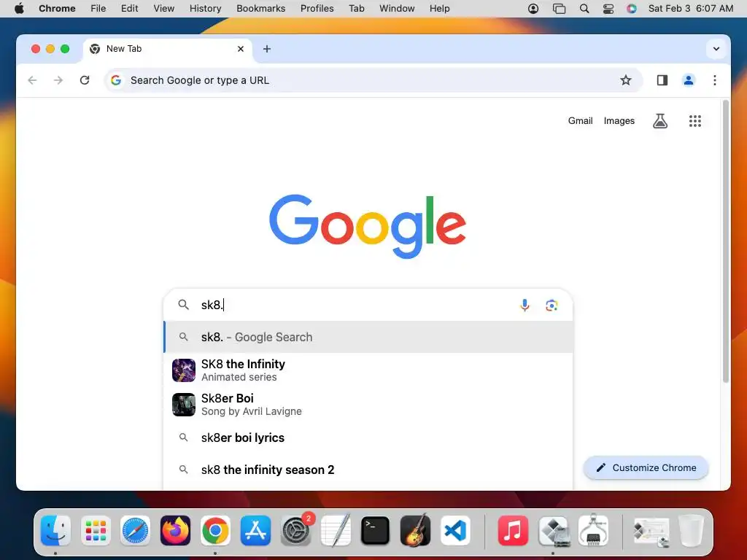The height and width of the screenshot is (560, 747).
Task: Open the Bookmarks menu
Action: pyautogui.click(x=260, y=9)
